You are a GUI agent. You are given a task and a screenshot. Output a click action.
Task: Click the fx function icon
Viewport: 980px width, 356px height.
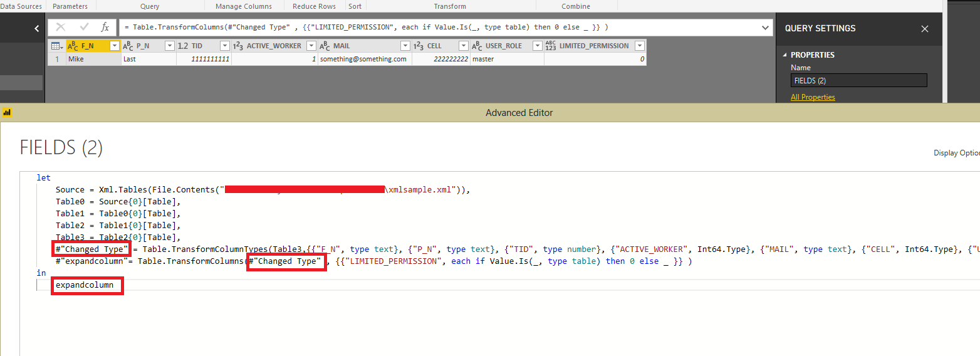pyautogui.click(x=105, y=28)
